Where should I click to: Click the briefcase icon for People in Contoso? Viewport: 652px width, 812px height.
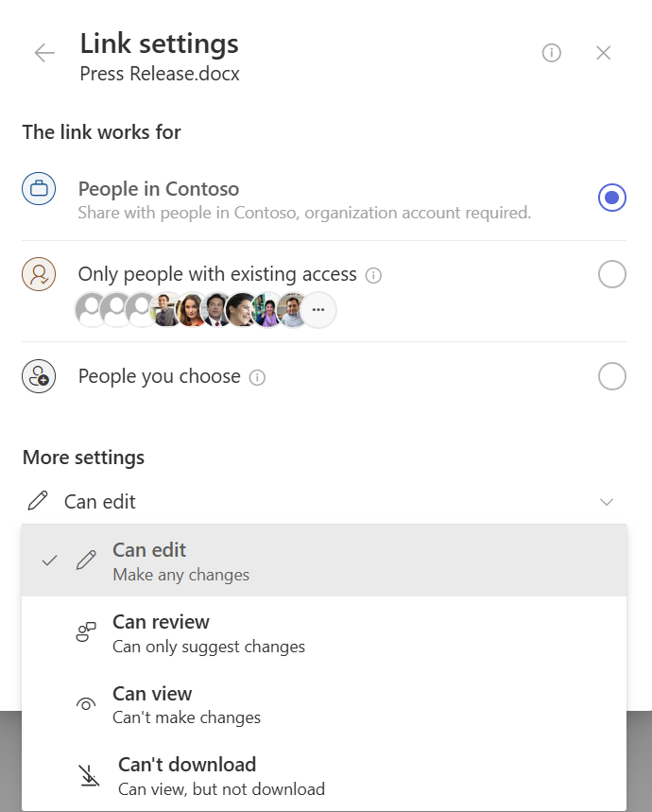click(39, 188)
